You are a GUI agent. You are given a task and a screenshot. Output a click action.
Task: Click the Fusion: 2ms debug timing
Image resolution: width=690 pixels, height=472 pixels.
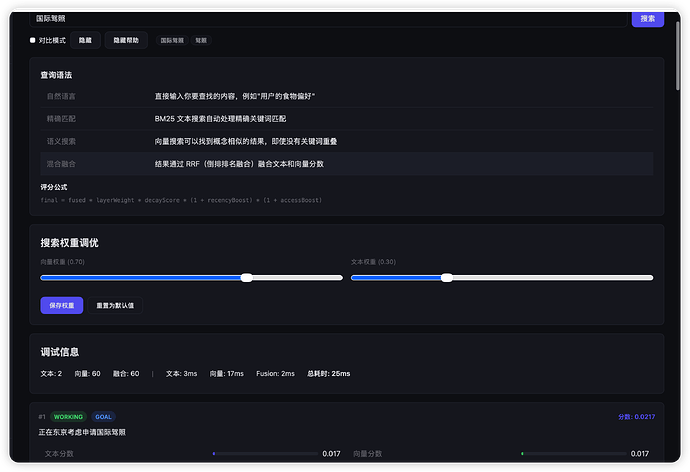[x=275, y=373]
